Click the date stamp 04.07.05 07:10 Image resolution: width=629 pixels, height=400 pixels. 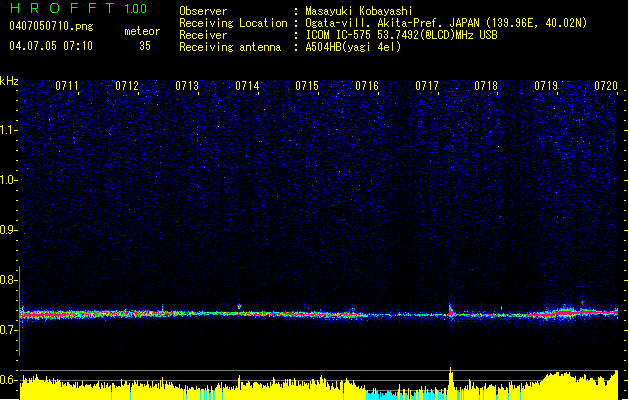pos(51,46)
